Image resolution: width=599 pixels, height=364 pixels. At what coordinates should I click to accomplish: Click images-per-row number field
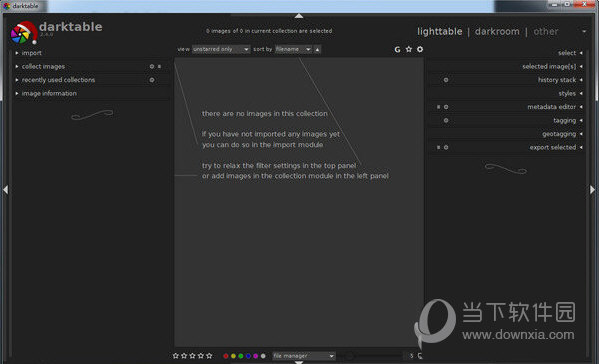411,356
